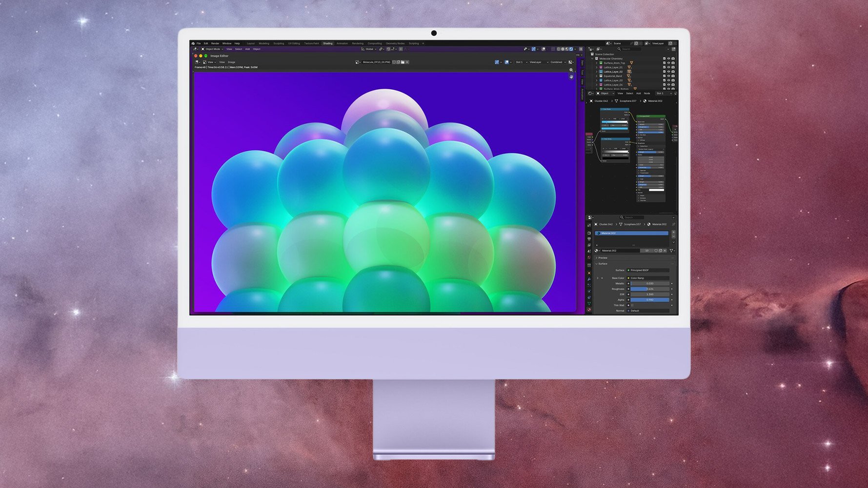Click zoom magnifier gizmo in Image Editor
Screen dimensions: 868x488
[571, 70]
